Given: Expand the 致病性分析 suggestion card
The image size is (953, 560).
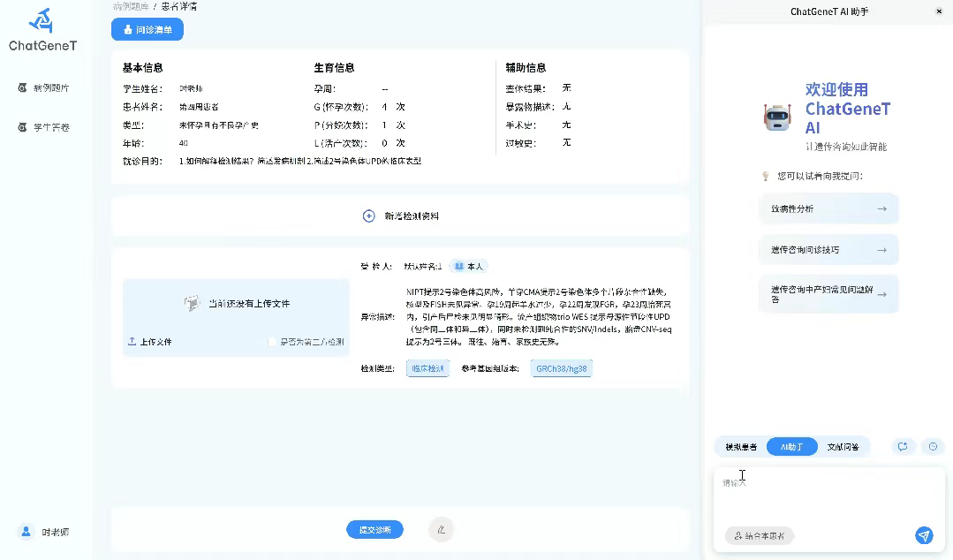Looking at the screenshot, I should click(x=828, y=208).
